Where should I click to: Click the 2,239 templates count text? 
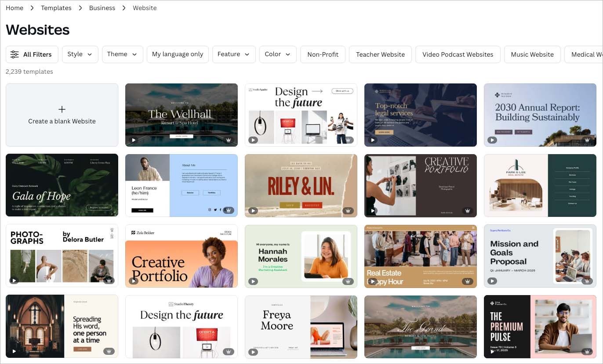point(29,72)
